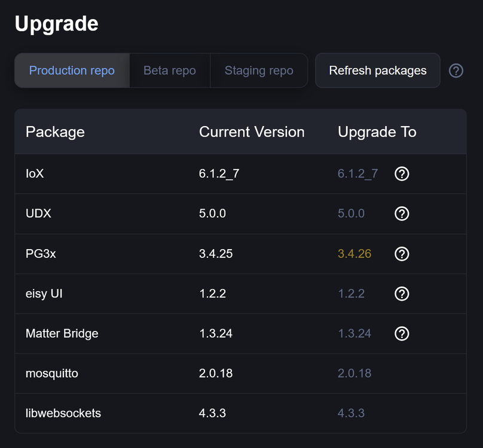Image resolution: width=483 pixels, height=448 pixels.
Task: Click the Upgrade To column header
Action: [x=377, y=132]
